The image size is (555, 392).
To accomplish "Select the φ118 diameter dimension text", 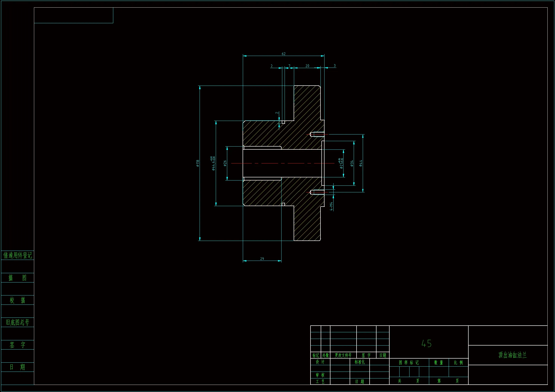I will pos(198,163).
